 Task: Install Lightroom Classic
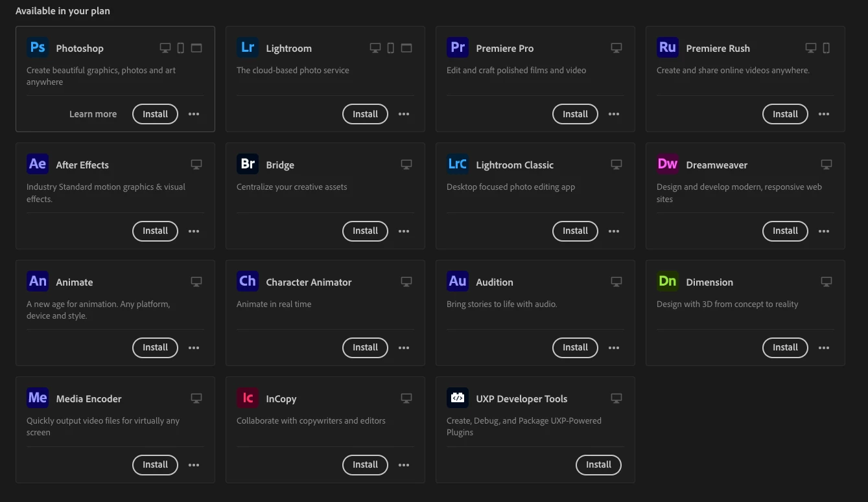point(575,231)
